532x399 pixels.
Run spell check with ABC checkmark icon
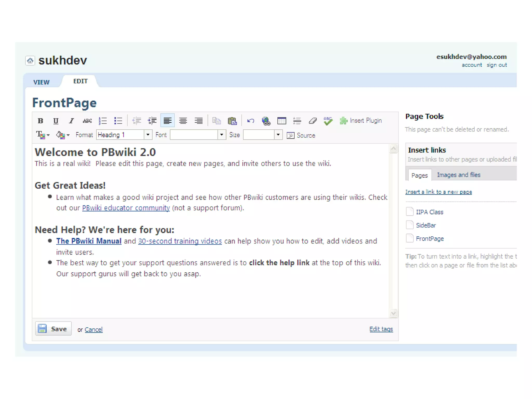pos(328,121)
